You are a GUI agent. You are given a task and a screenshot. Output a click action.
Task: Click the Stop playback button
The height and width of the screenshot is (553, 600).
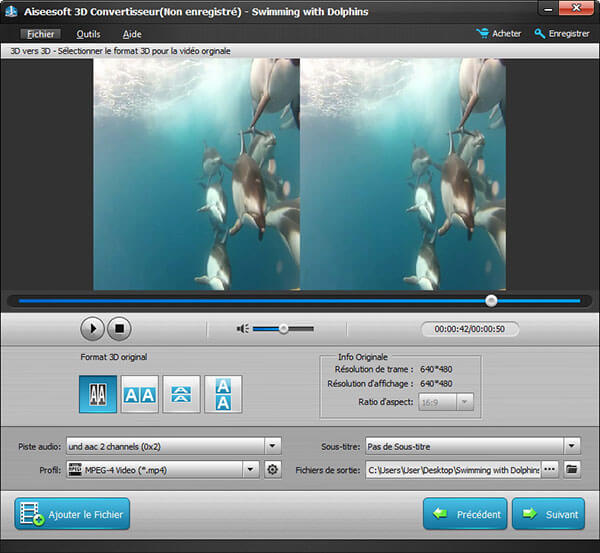119,328
